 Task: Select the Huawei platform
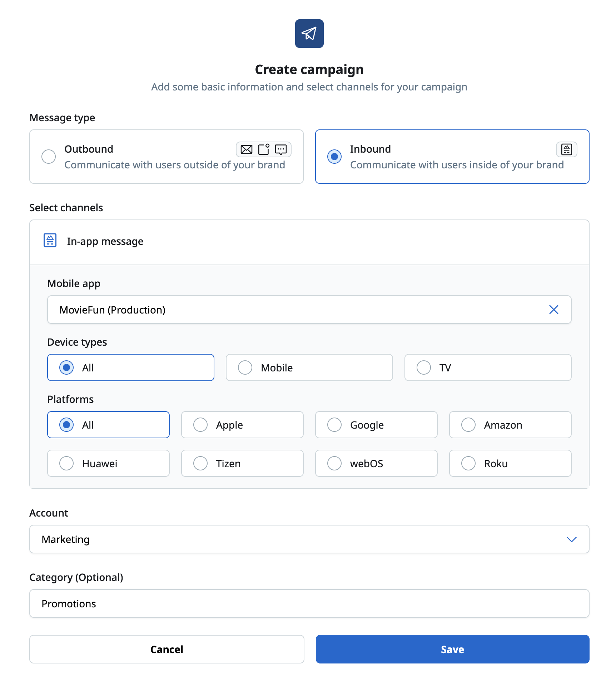(108, 463)
